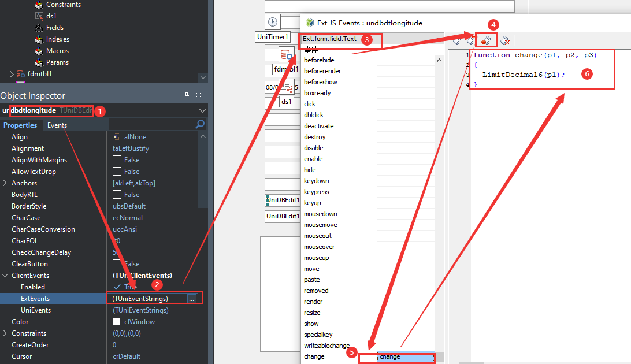Close the Object Inspector panel

tap(198, 95)
